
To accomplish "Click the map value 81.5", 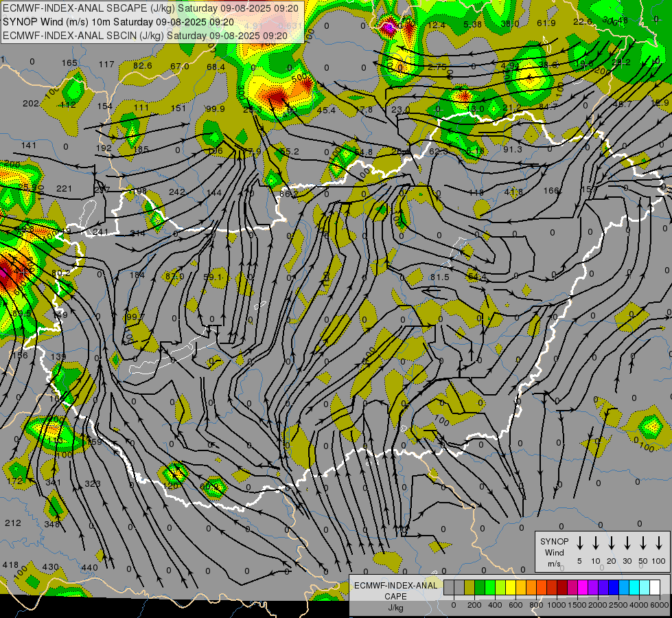I will 440,277.
